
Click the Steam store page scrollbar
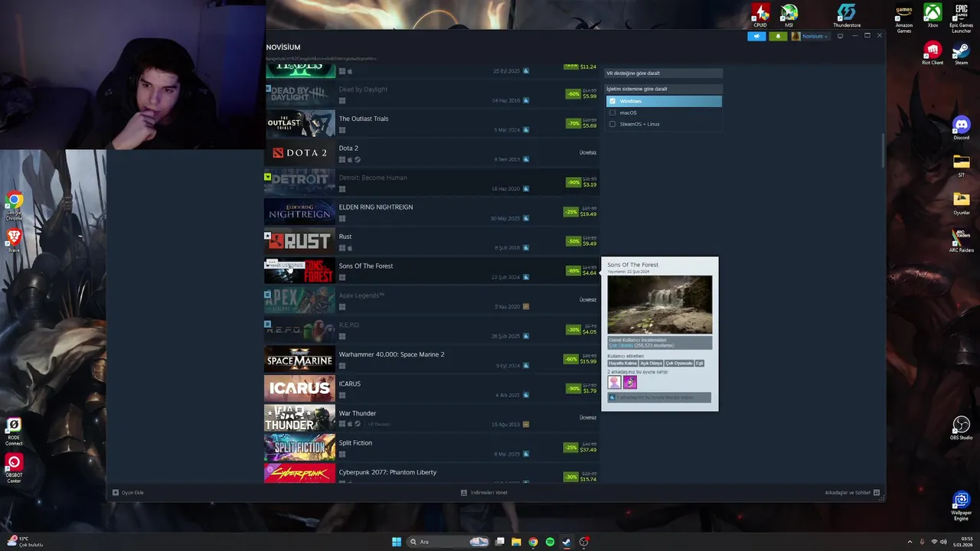[x=883, y=152]
